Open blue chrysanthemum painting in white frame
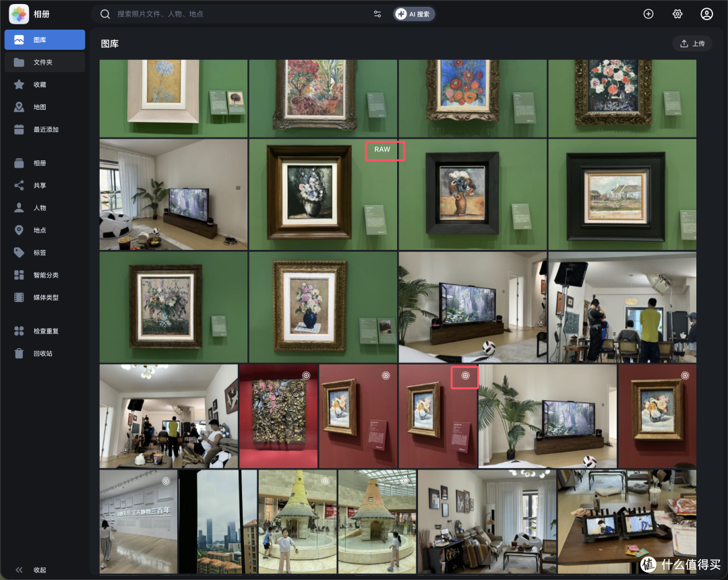728x580 pixels. [173, 98]
